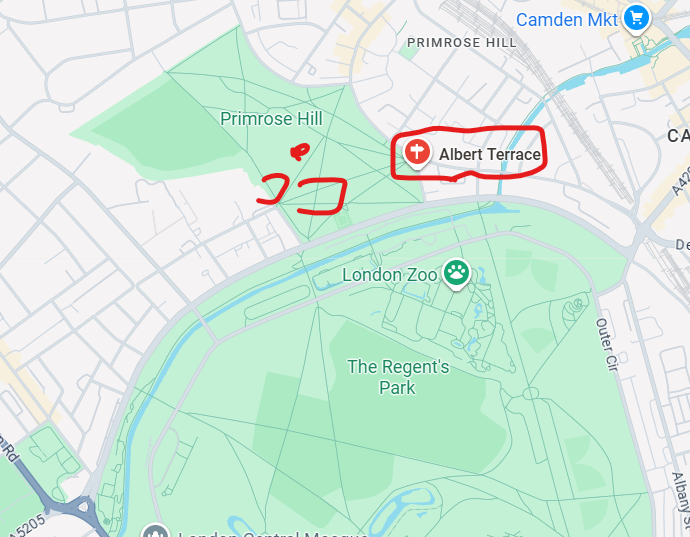Viewport: 690px width, 537px height.
Task: Open the Camden Mkt place label
Action: [x=567, y=20]
